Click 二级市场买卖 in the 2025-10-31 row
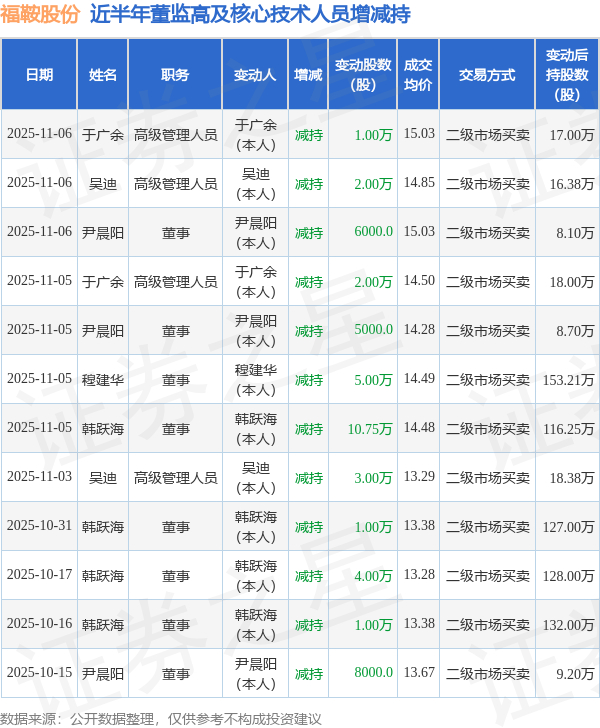 [x=488, y=526]
